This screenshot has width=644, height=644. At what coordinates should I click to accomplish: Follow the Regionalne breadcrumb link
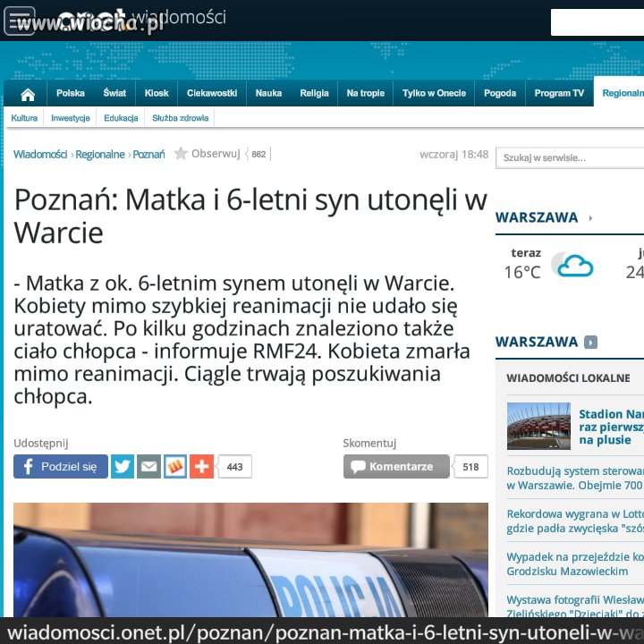pyautogui.click(x=100, y=155)
